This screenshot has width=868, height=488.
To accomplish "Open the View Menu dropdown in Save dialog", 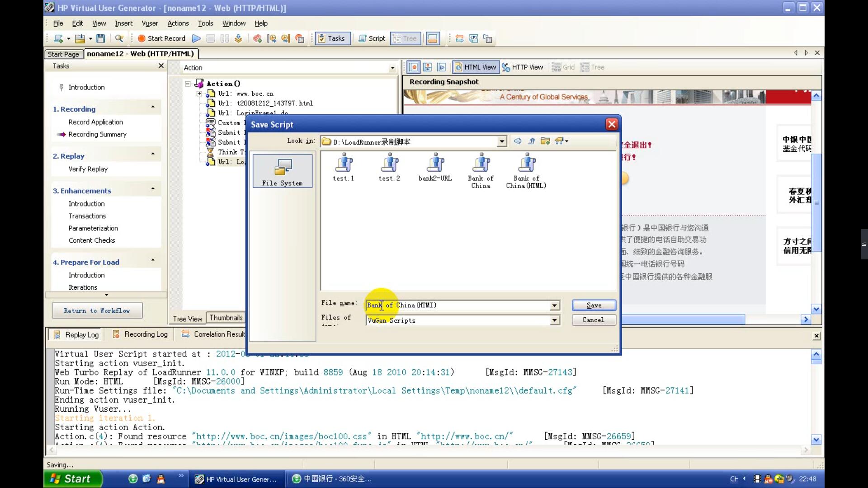I will tap(562, 141).
